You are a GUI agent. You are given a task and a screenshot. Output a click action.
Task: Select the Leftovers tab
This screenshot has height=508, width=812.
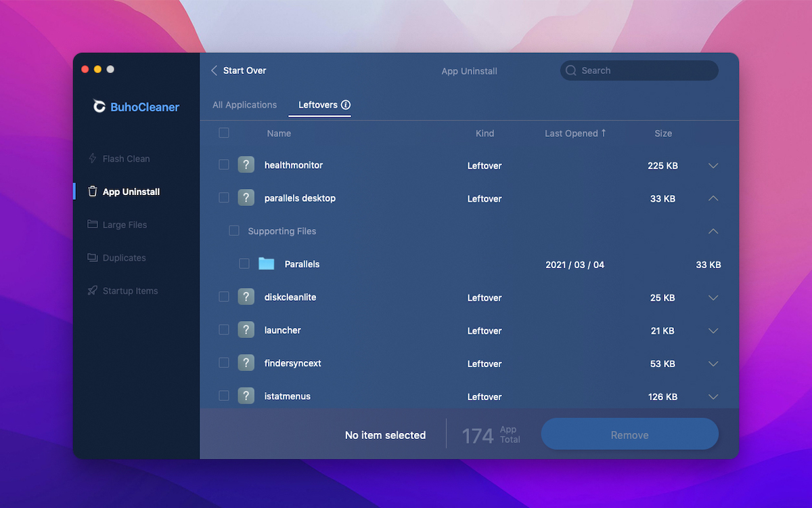pos(319,105)
